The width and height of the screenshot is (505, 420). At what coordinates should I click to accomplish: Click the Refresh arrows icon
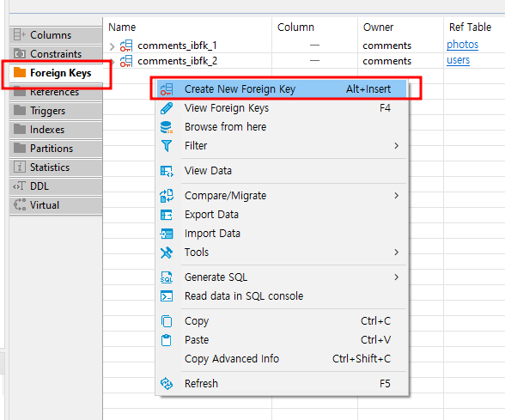coord(167,384)
